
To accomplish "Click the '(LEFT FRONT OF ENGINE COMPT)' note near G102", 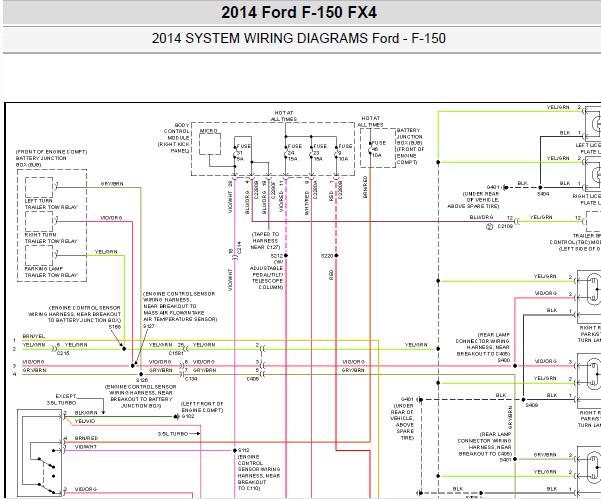I will pyautogui.click(x=202, y=407).
